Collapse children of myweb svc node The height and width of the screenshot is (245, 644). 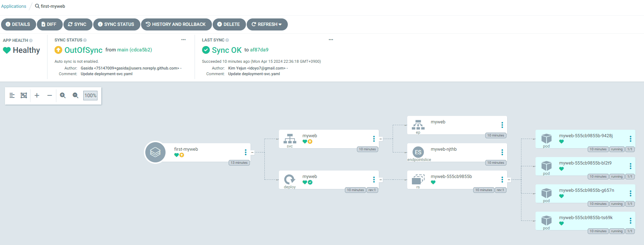click(381, 139)
